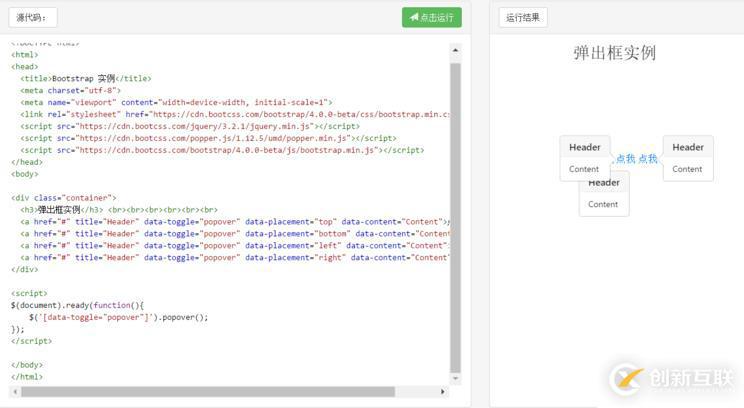Viewport: 744px width, 408px height.
Task: Click the $(document).ready(function(){ line
Action: point(77,305)
